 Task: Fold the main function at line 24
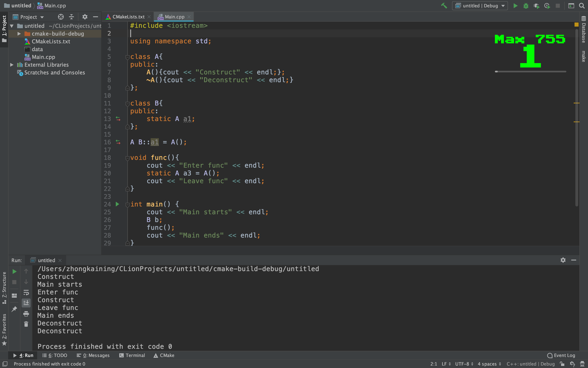tap(127, 205)
